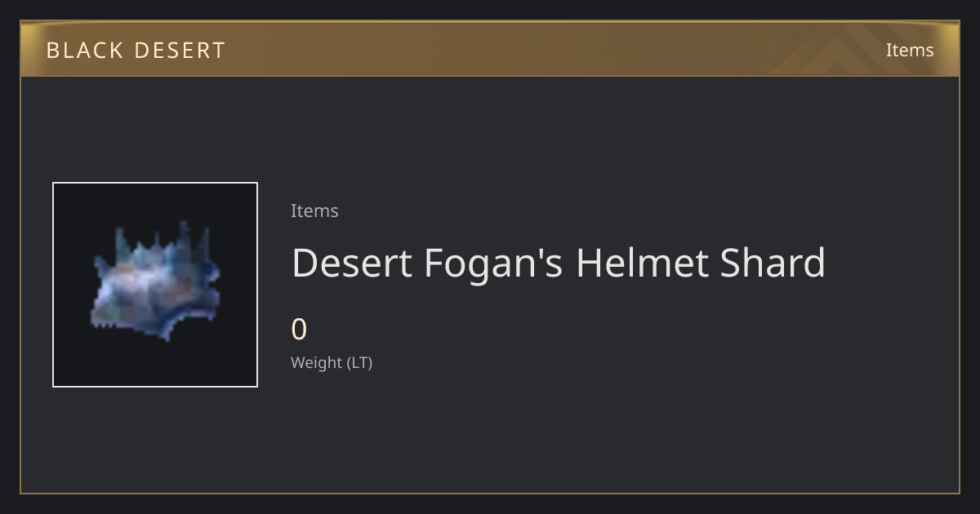Click the spiky top edge of the helmet shard image
This screenshot has width=980, height=514.
tap(162, 238)
